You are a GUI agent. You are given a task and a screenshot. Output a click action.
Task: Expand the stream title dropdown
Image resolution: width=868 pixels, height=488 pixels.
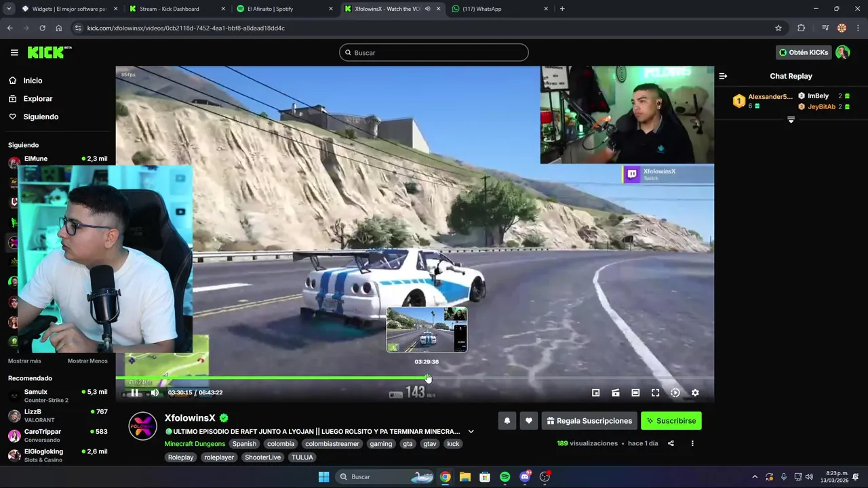click(x=471, y=432)
